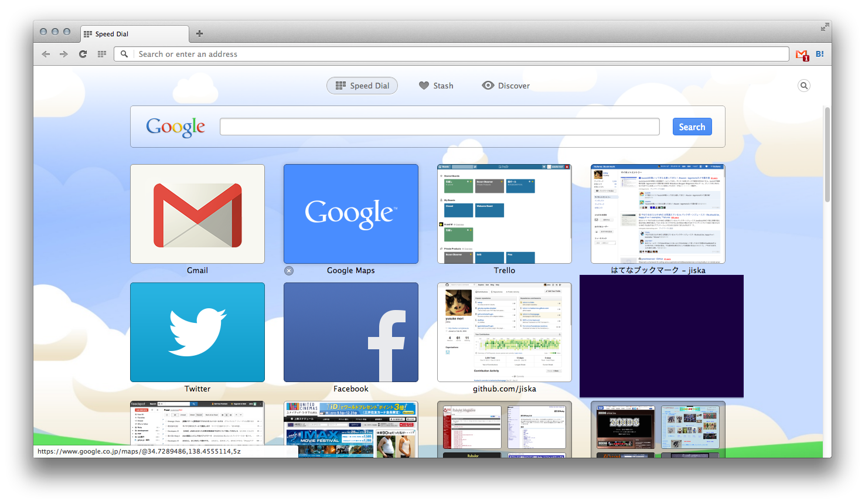This screenshot has width=865, height=504.
Task: Click the Facebook label text
Action: 351,389
